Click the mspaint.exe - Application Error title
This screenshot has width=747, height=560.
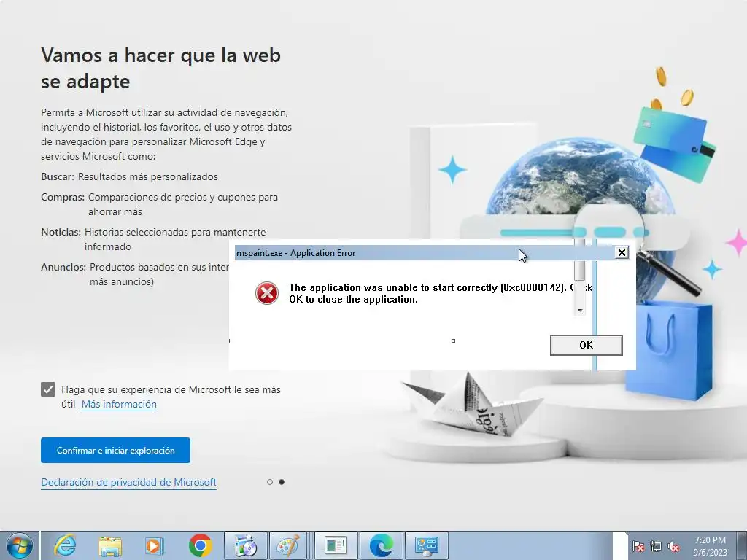pyautogui.click(x=296, y=253)
